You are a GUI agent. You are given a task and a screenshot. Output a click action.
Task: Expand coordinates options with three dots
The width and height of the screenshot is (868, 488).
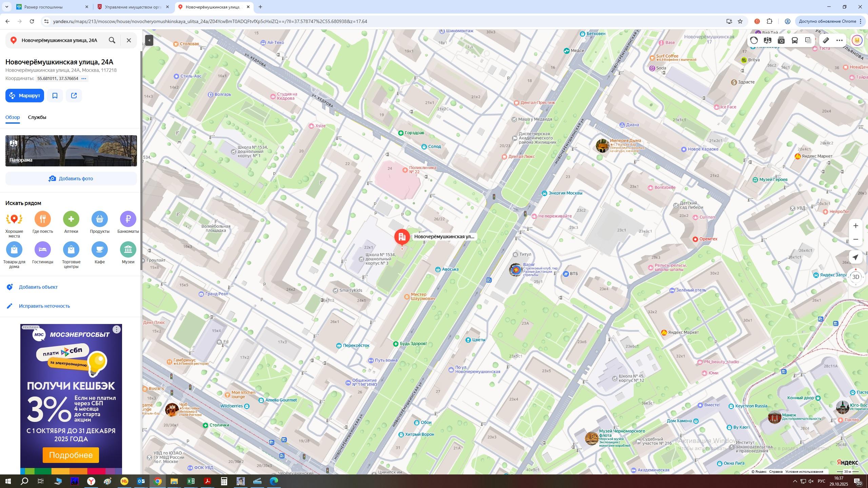tap(84, 79)
